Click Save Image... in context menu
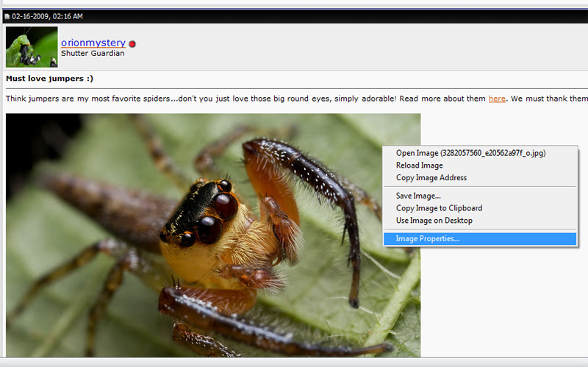588x367 pixels. click(480, 196)
